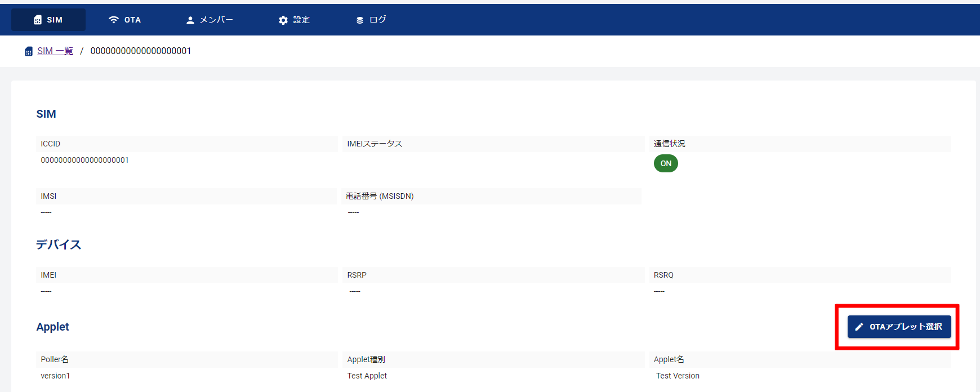Click the IMSI field label
The height and width of the screenshot is (392, 980).
(48, 196)
